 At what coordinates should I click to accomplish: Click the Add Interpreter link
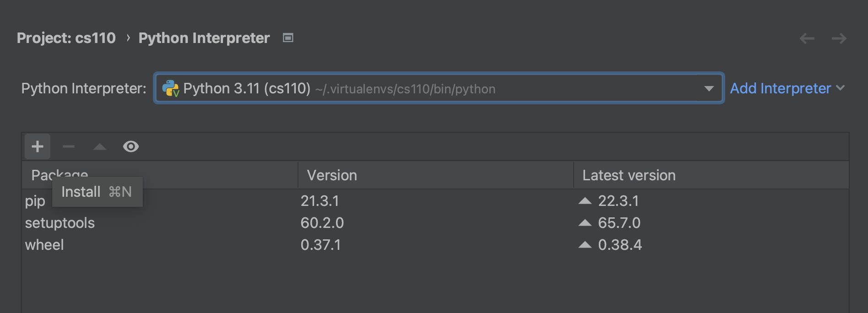pos(780,88)
